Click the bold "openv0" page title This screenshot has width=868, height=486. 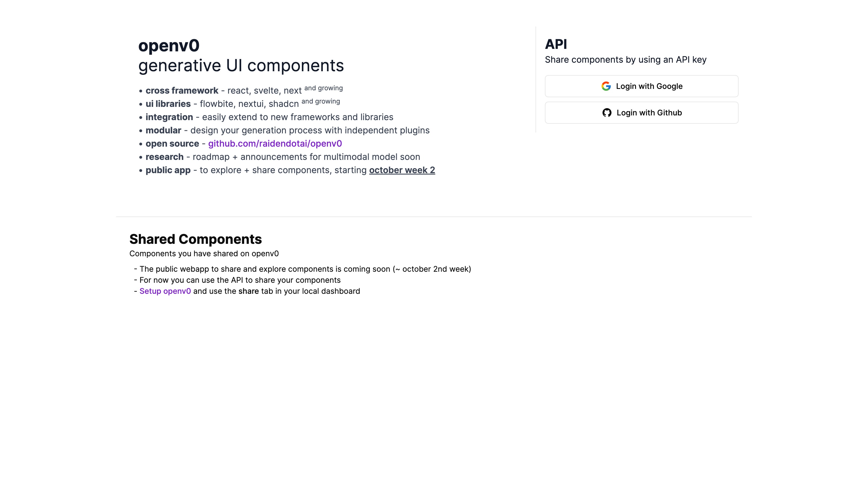[x=169, y=46]
